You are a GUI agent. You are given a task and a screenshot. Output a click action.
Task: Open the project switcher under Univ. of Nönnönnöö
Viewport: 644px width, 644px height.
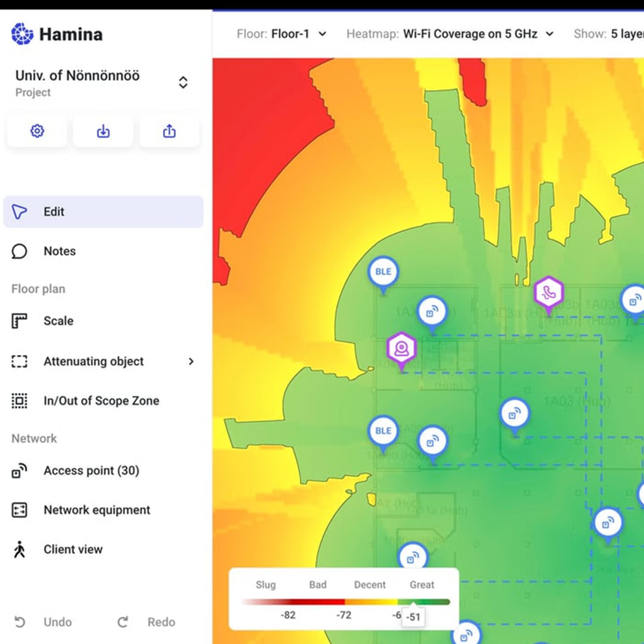pyautogui.click(x=183, y=82)
